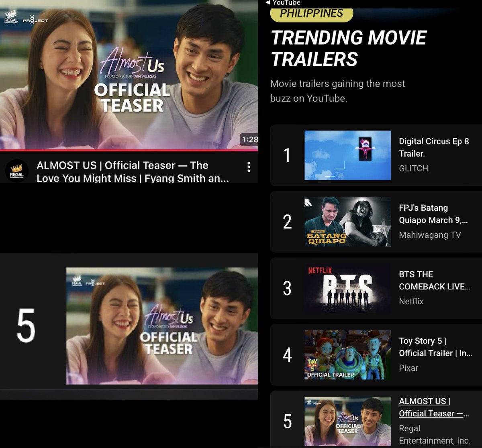
Task: Select the 'Movie trailers gaining the most buzz' description
Action: (x=337, y=91)
